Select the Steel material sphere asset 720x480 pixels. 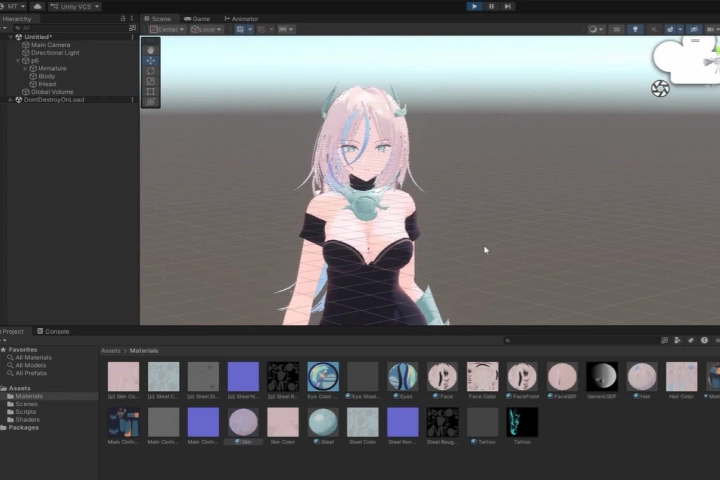pyautogui.click(x=323, y=422)
